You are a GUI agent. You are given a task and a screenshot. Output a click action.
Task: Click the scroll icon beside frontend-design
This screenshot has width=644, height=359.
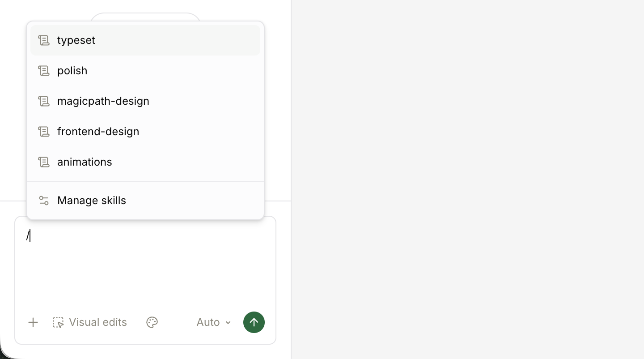click(43, 132)
